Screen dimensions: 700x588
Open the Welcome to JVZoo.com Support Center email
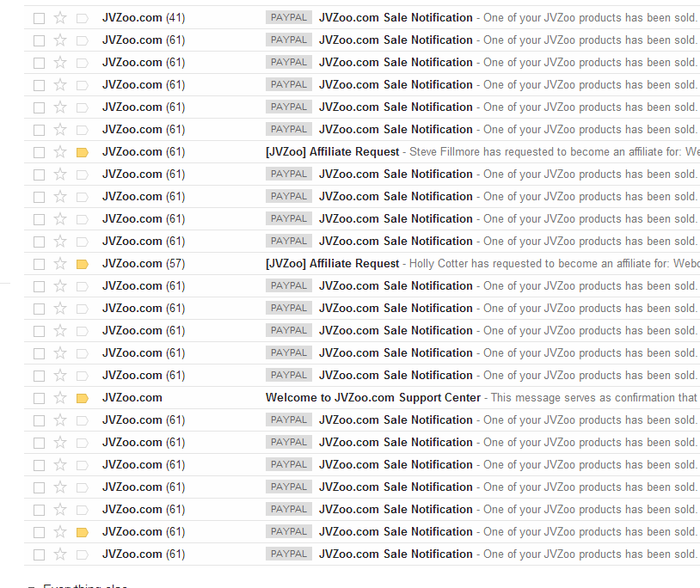[x=372, y=398]
